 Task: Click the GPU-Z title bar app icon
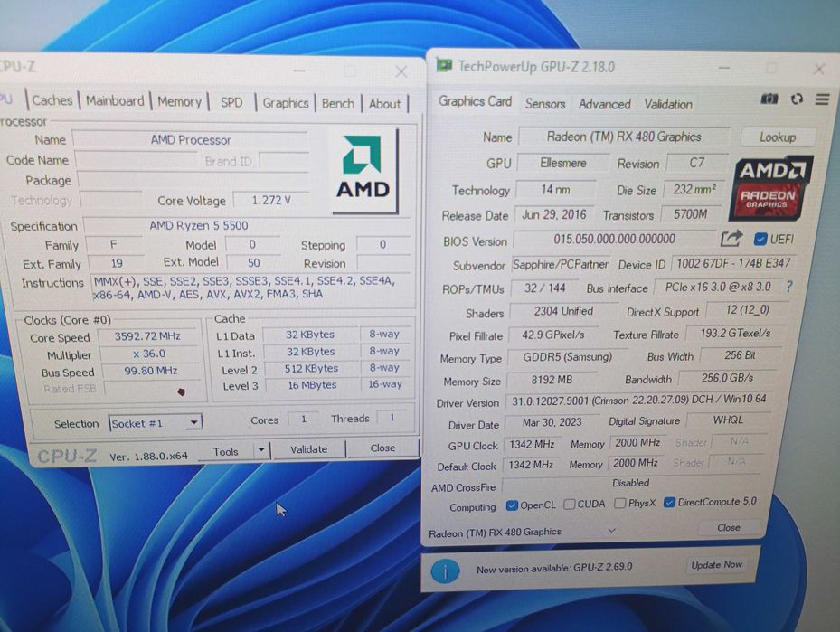click(x=444, y=65)
